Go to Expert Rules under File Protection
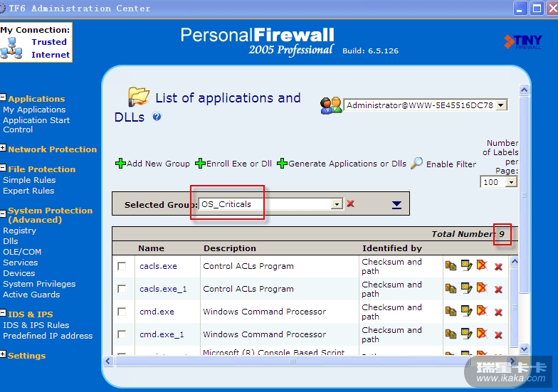Screen dimensions: 558x392 (x=28, y=191)
